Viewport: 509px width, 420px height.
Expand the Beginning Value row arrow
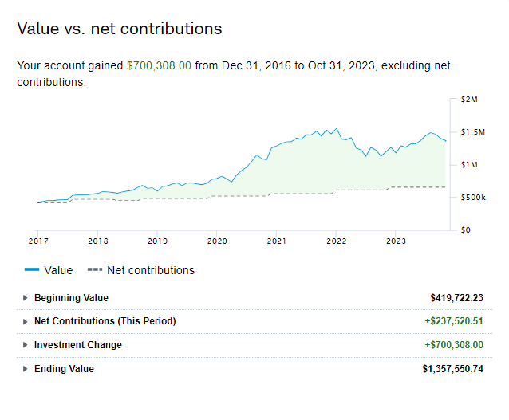pyautogui.click(x=26, y=298)
